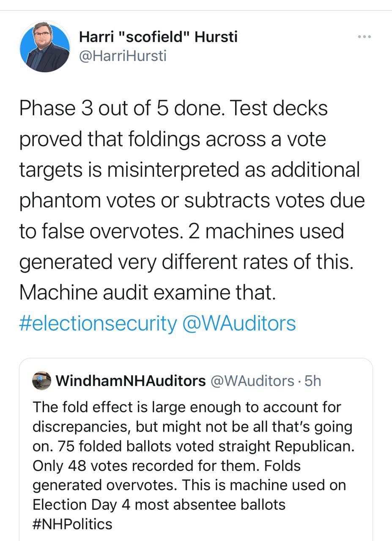Open the WindhamNHAuditors account name

(x=131, y=381)
